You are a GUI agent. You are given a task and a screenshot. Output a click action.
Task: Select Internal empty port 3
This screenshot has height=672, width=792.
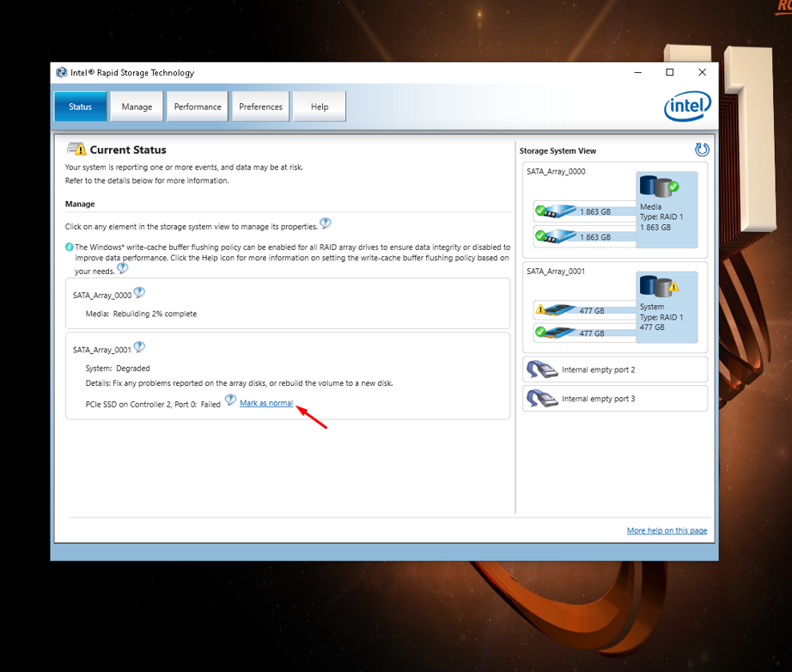coord(615,399)
